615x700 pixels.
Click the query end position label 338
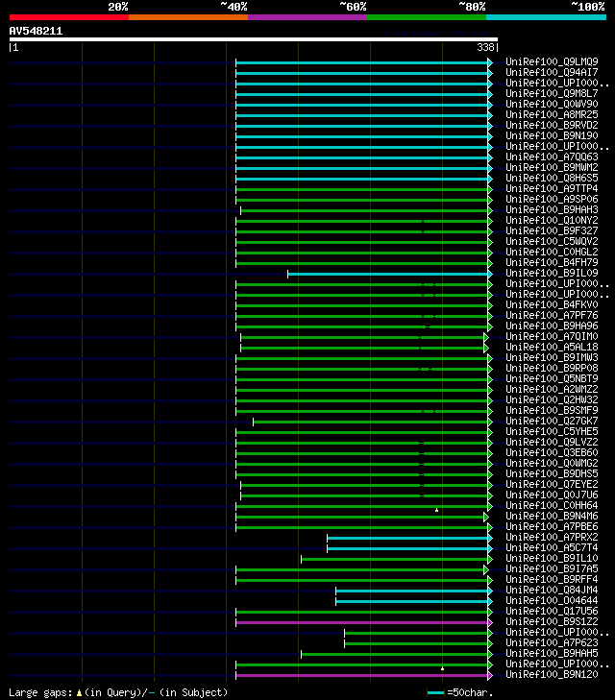[485, 47]
